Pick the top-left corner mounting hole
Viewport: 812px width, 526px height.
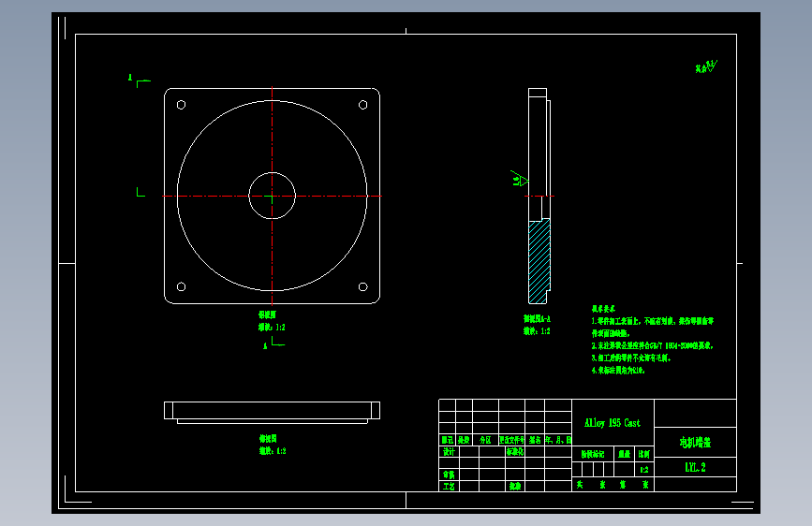tap(182, 105)
